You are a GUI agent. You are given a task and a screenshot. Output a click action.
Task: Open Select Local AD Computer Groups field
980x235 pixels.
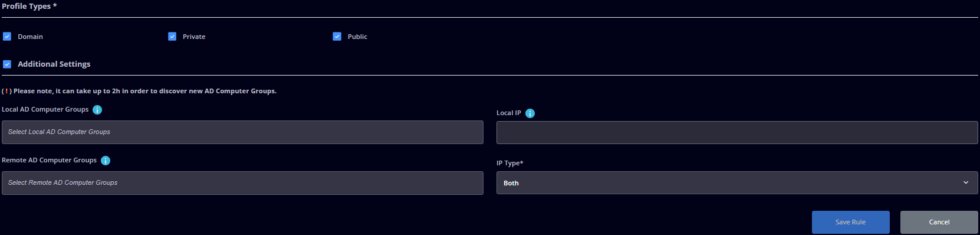(x=242, y=132)
